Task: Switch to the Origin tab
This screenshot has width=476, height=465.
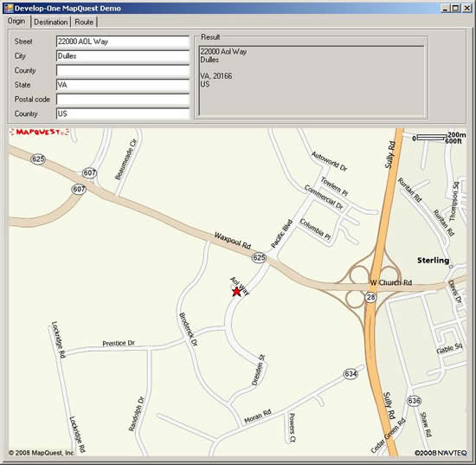Action: click(x=16, y=22)
